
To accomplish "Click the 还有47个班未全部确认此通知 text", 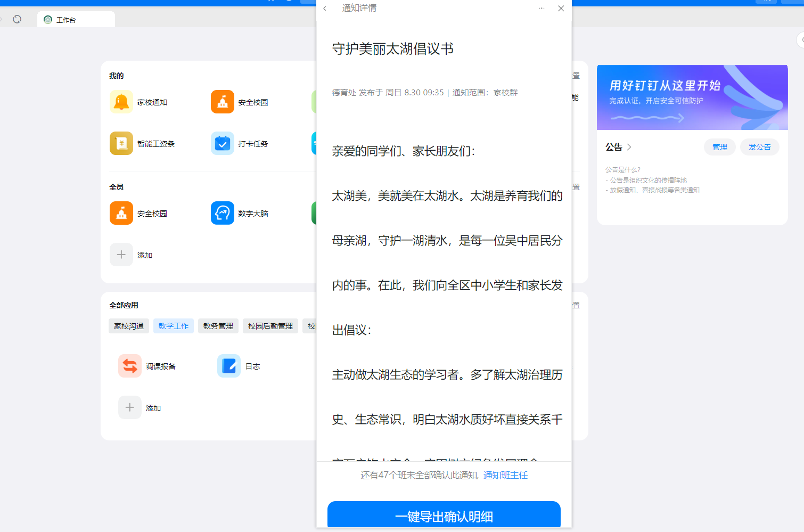I will pyautogui.click(x=419, y=475).
